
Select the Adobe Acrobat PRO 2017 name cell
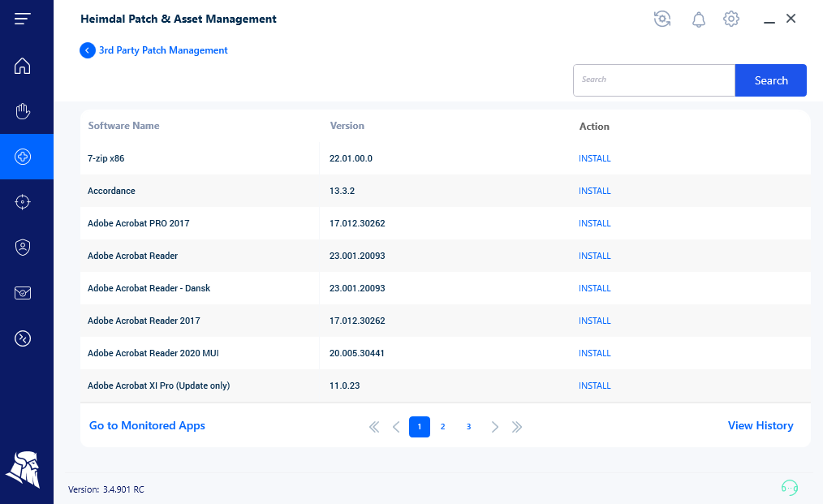(139, 224)
